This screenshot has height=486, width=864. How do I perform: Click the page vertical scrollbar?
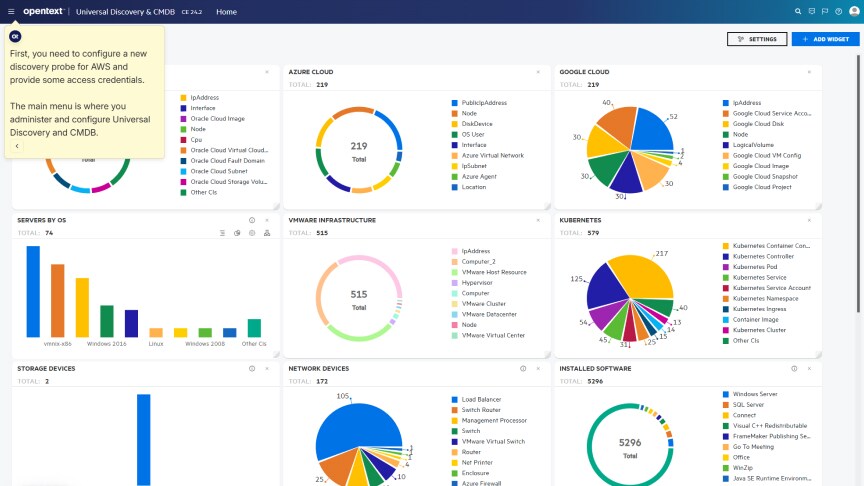(858, 183)
